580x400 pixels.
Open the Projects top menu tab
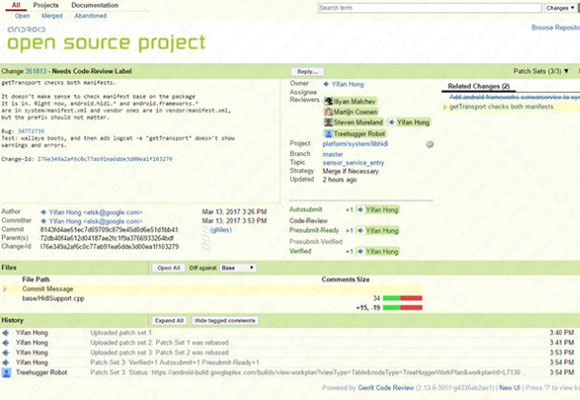[46, 5]
